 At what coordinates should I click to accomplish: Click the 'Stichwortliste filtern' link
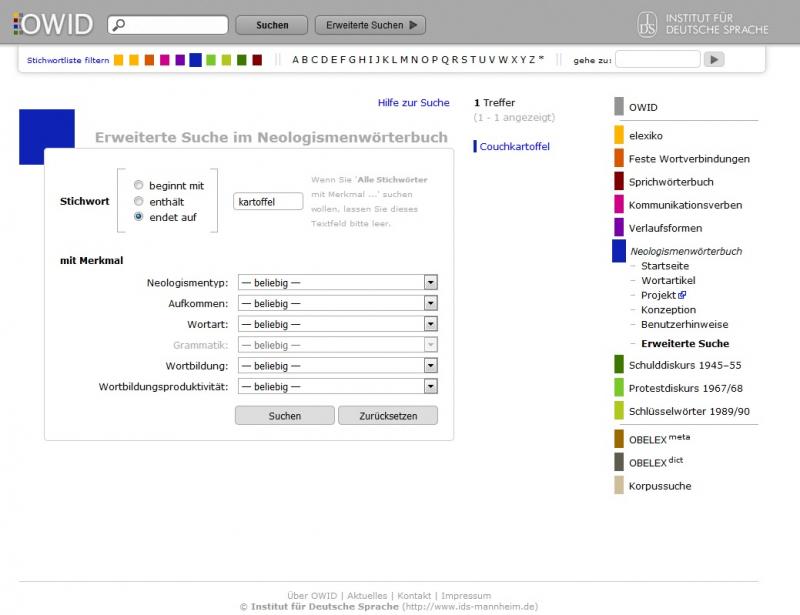point(68,60)
